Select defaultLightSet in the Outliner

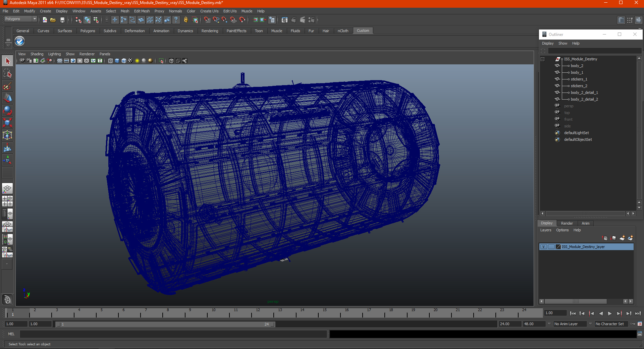[576, 133]
